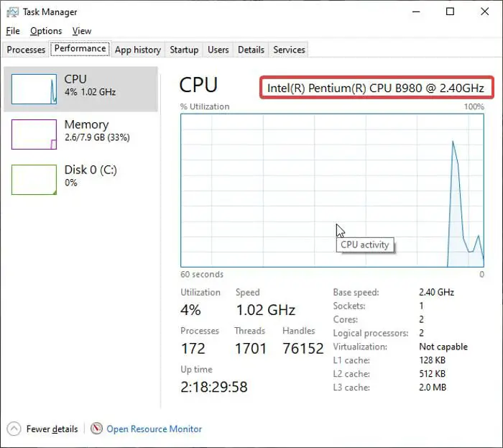The height and width of the screenshot is (448, 503).
Task: Click the % Utilization graph label
Action: (205, 106)
